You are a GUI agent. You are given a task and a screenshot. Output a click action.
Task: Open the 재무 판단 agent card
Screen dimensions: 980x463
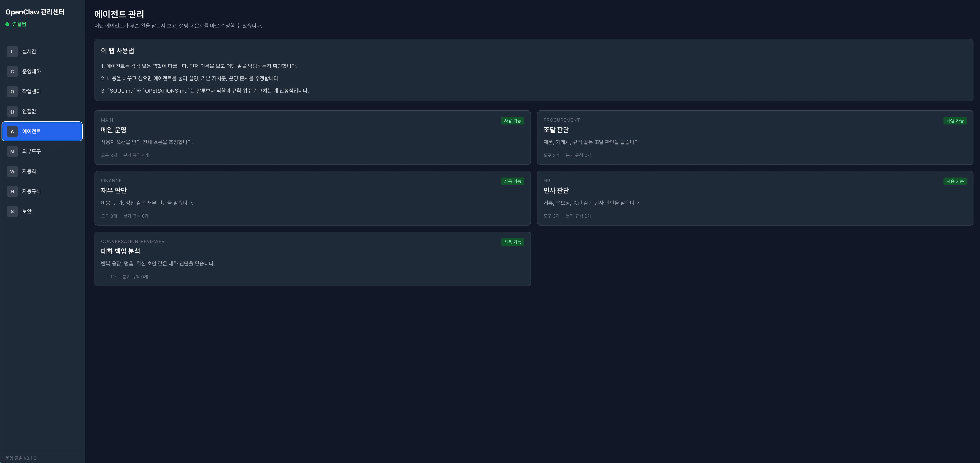click(x=312, y=198)
